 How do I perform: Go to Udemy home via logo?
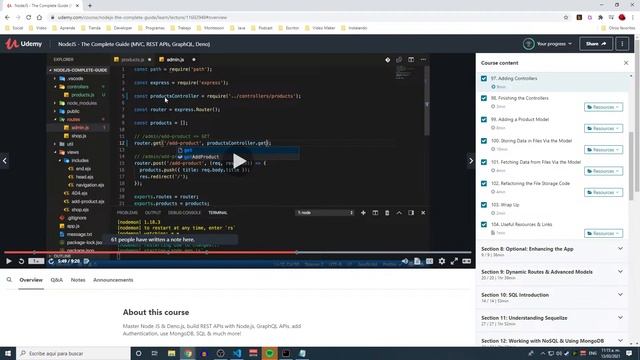tap(24, 44)
